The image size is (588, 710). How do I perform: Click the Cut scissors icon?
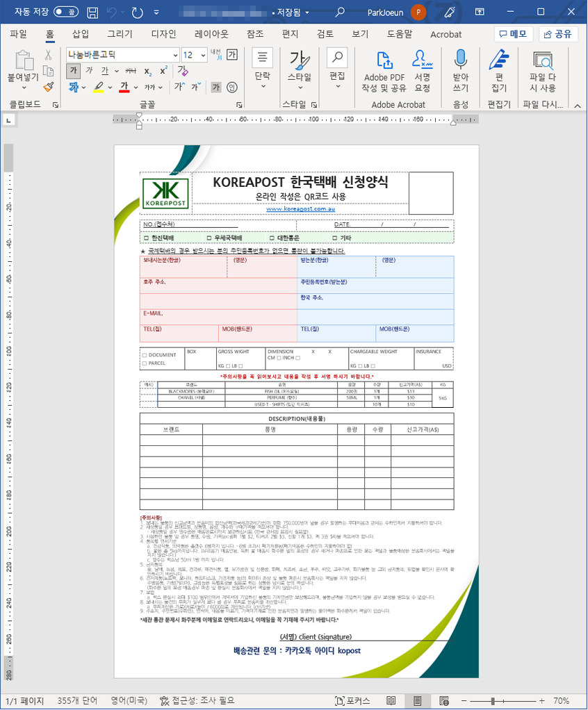pos(48,55)
